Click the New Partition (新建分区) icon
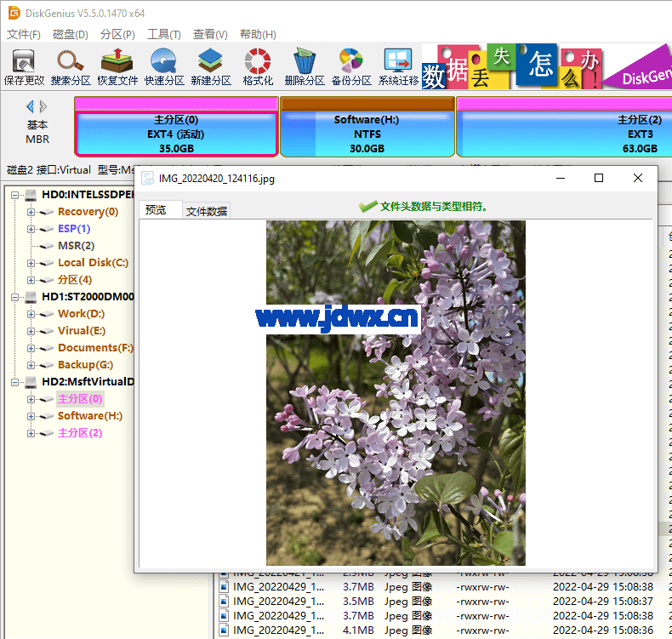The height and width of the screenshot is (639, 672). [211, 66]
